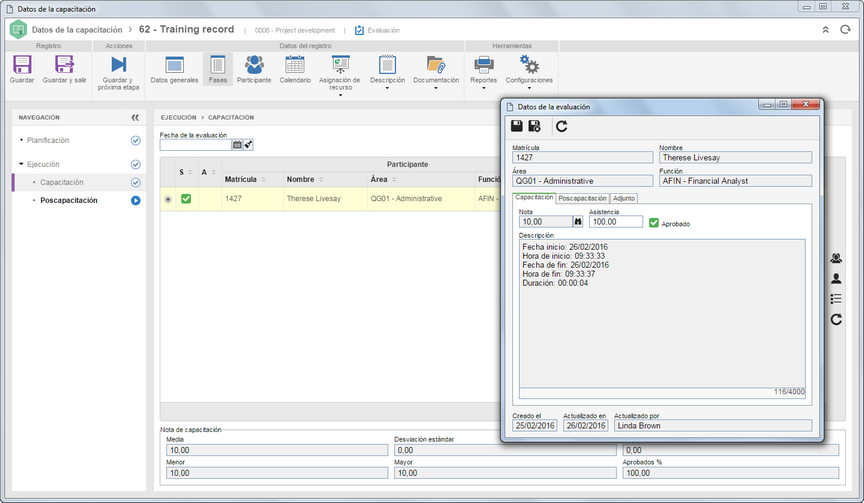
Task: Select radio button of participant row 1427
Action: [168, 199]
